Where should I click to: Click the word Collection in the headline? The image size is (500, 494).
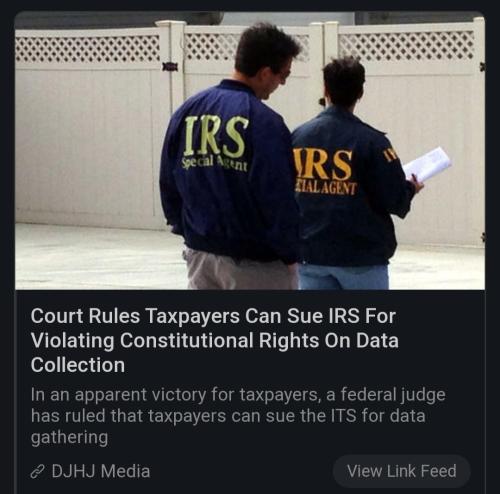pos(78,365)
